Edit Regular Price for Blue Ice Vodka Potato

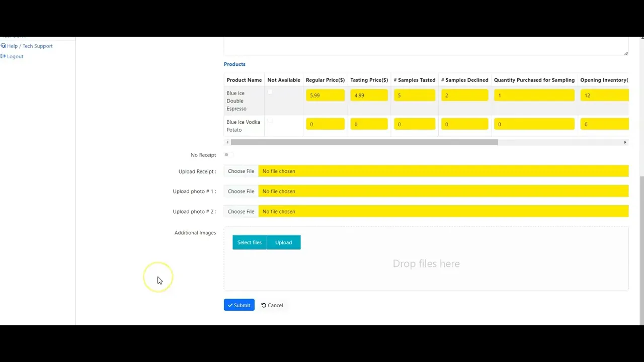coord(325,124)
